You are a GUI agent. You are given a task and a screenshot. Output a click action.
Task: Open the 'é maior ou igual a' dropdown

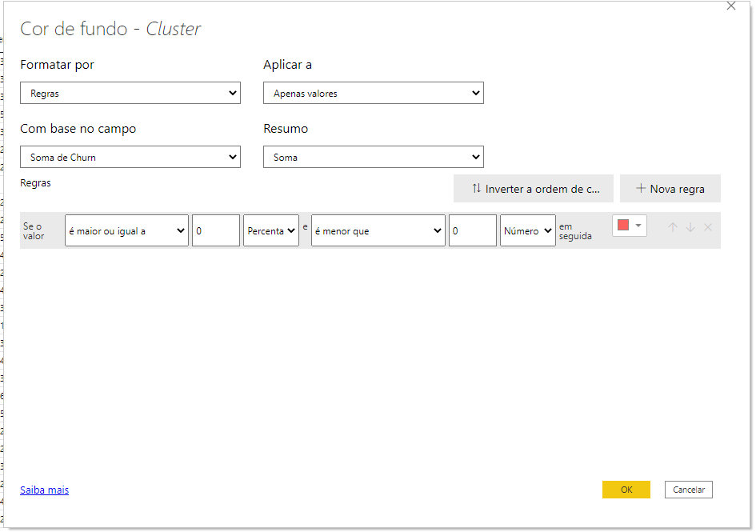(127, 230)
